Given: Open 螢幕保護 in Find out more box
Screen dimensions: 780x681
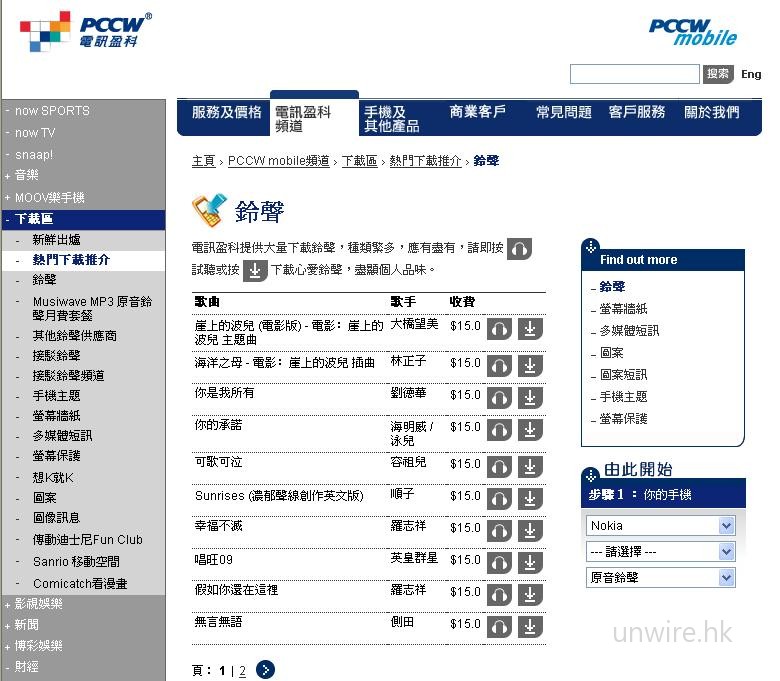Looking at the screenshot, I should (x=623, y=419).
